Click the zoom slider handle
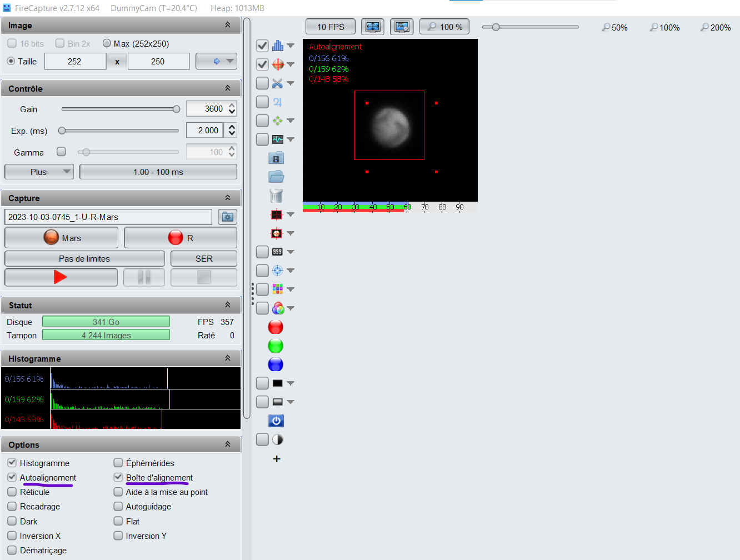Image resolution: width=740 pixels, height=560 pixels. pos(496,27)
